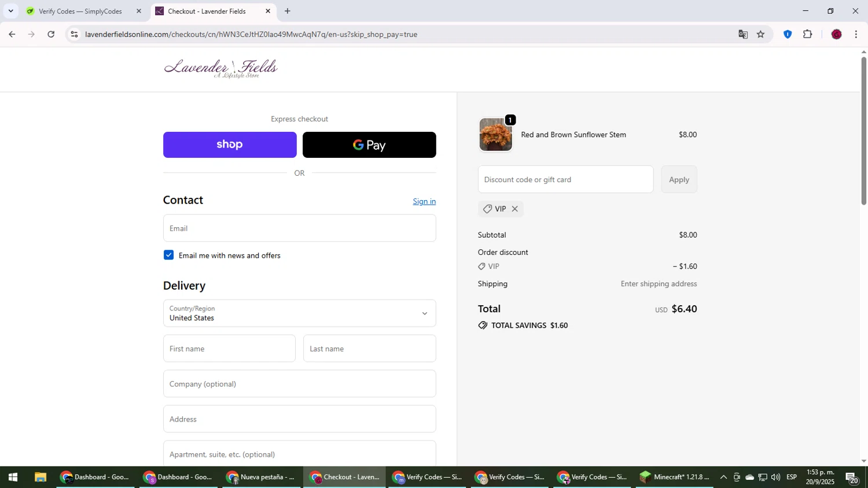Image resolution: width=868 pixels, height=488 pixels.
Task: Open the Windows Start menu
Action: coord(13,477)
